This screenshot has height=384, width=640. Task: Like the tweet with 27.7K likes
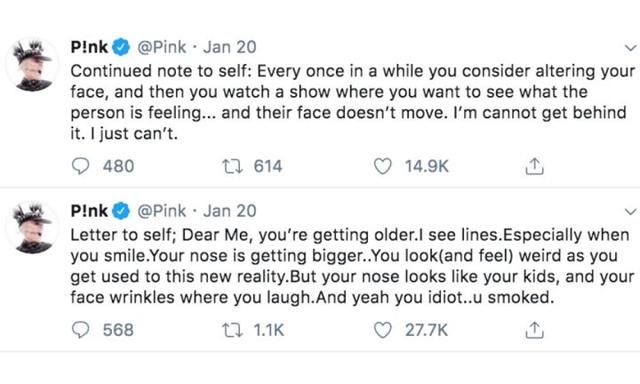pyautogui.click(x=382, y=330)
